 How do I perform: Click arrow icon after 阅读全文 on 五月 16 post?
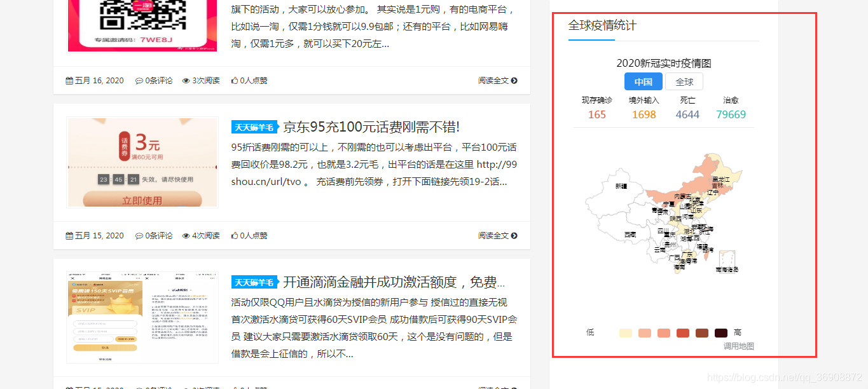click(514, 81)
